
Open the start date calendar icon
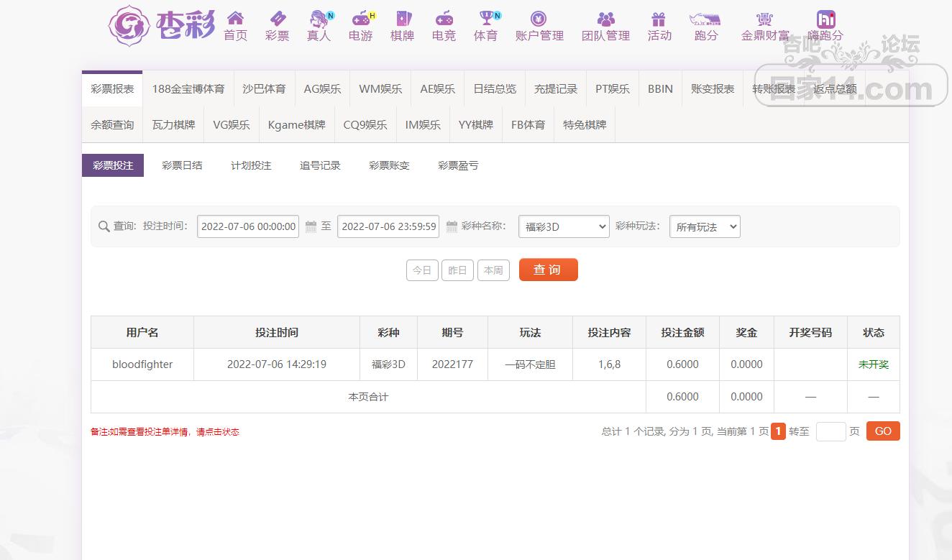[x=311, y=226]
